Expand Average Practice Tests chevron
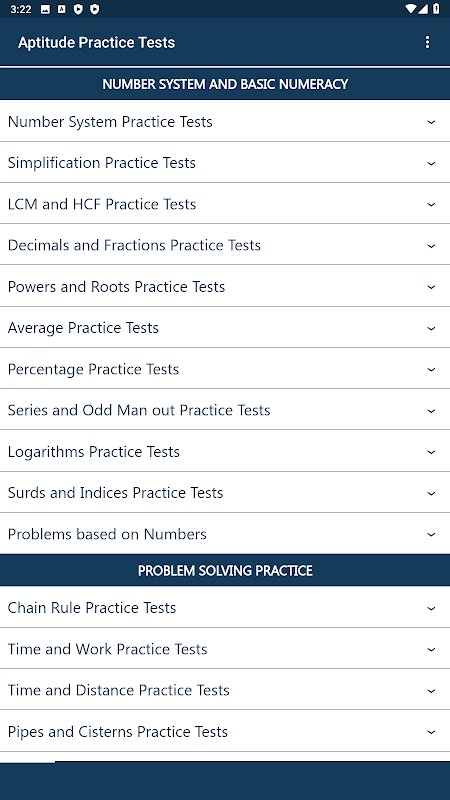This screenshot has width=450, height=800. coord(431,328)
